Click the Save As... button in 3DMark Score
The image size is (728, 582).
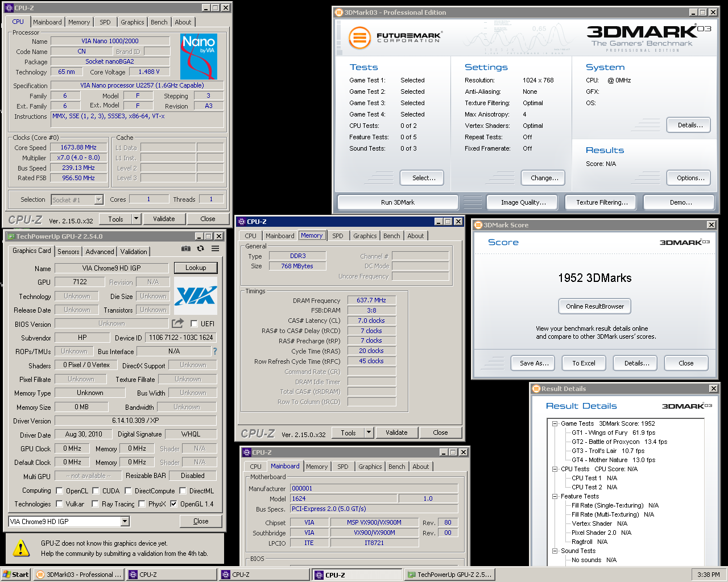pos(534,363)
